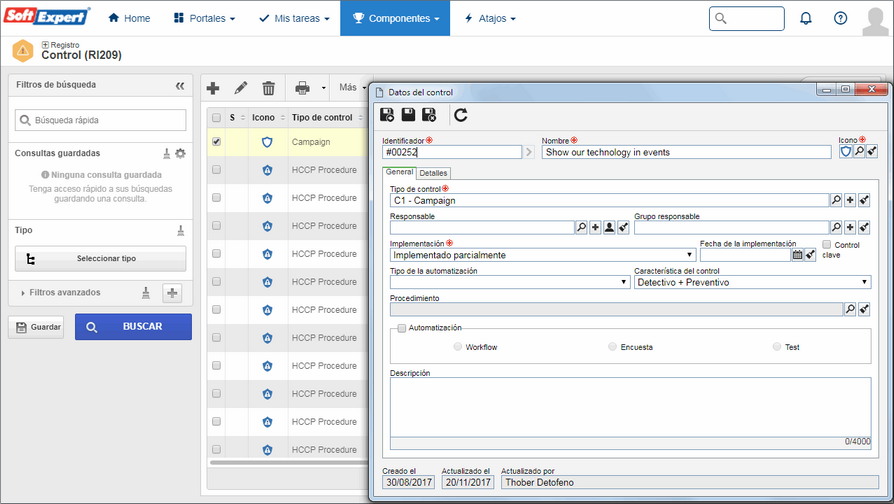Tick the Automatización checkbox
Screen dimensions: 894x504
[401, 328]
